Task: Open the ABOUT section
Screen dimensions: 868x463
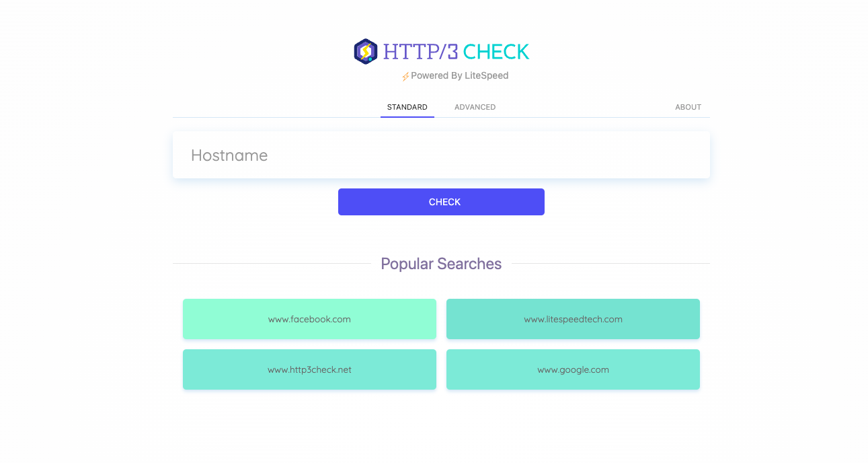Action: [688, 107]
